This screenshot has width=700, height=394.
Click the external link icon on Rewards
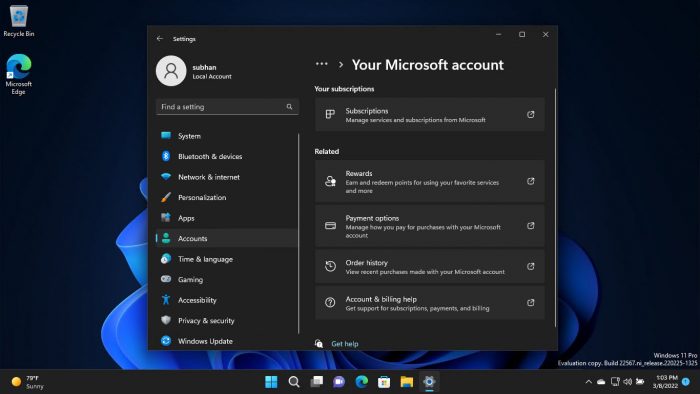530,181
